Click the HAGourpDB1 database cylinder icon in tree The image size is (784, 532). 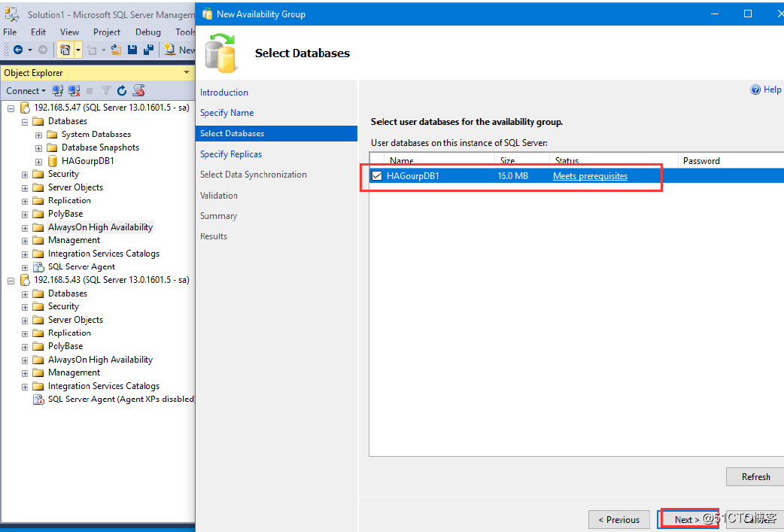click(x=52, y=161)
